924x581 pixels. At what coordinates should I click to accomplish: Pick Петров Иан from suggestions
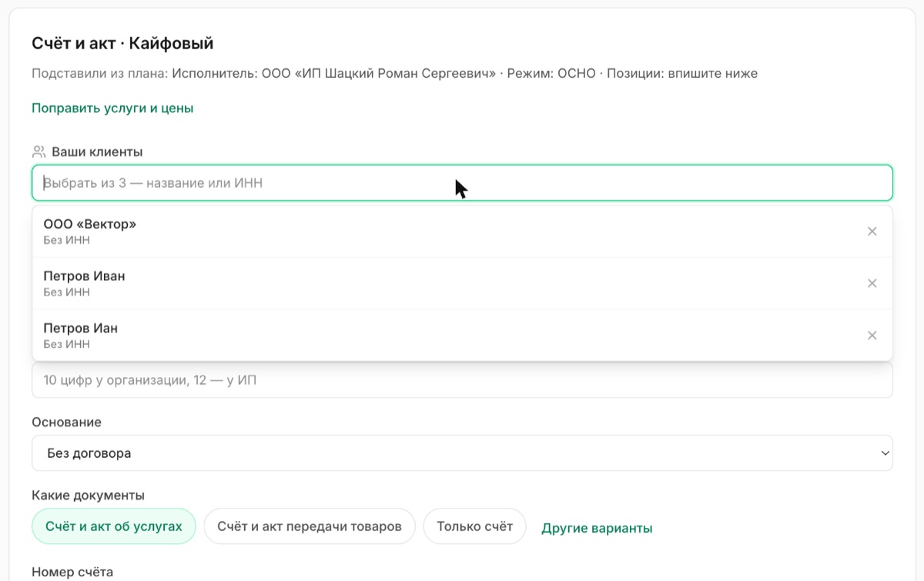pyautogui.click(x=462, y=336)
